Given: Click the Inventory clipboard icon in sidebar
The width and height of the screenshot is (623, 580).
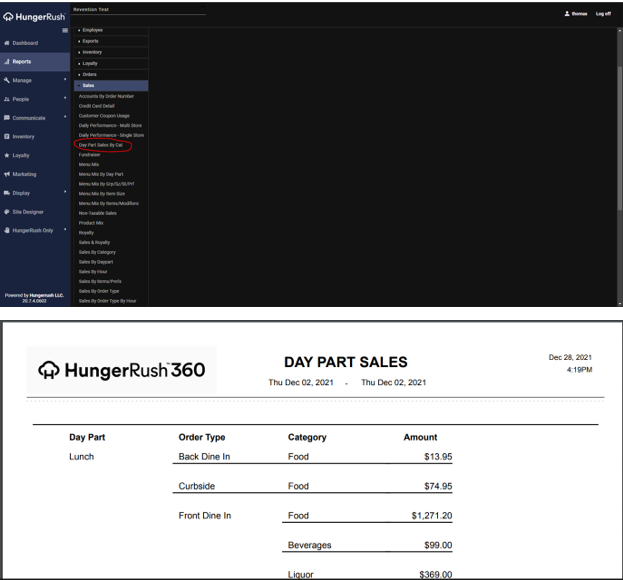Looking at the screenshot, I should point(6,137).
